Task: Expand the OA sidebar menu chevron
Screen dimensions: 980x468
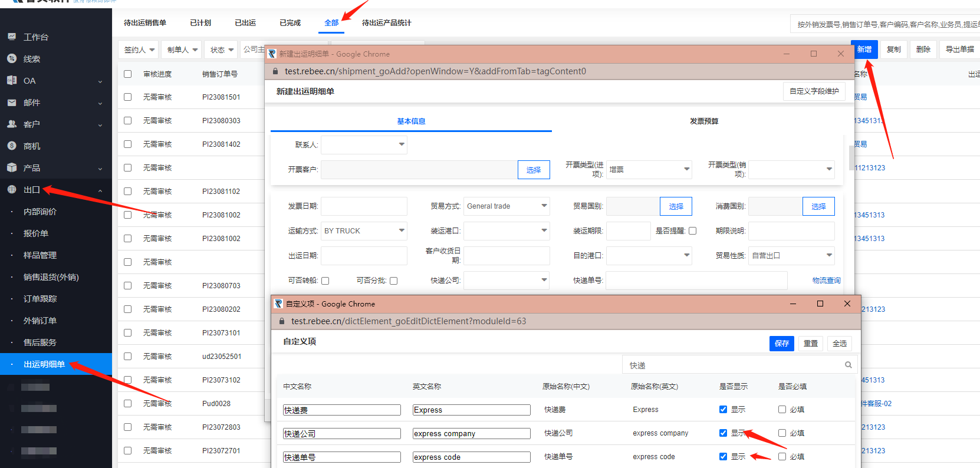Action: (x=100, y=81)
